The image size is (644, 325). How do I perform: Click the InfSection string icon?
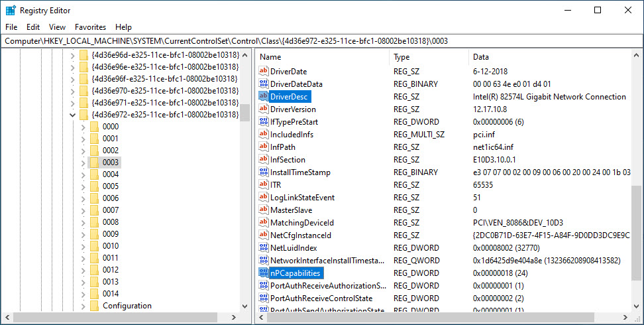(263, 160)
